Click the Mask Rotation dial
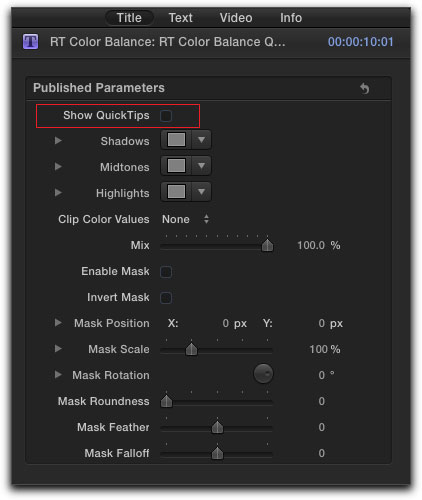This screenshot has width=422, height=500. (263, 374)
